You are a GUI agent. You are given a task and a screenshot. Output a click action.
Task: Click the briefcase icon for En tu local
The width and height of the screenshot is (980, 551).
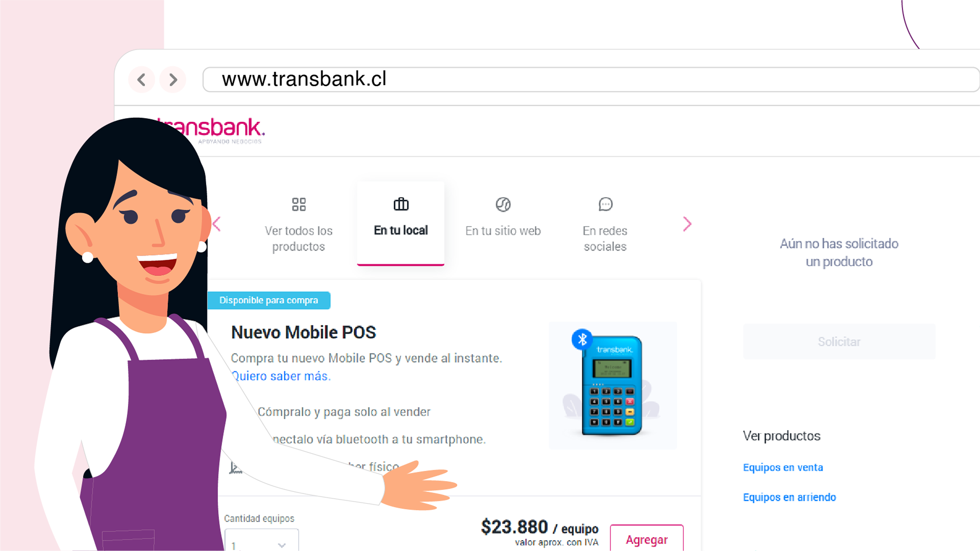click(401, 204)
